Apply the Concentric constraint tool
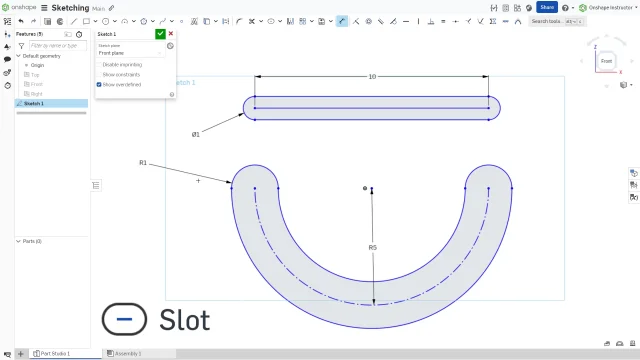 point(369,21)
